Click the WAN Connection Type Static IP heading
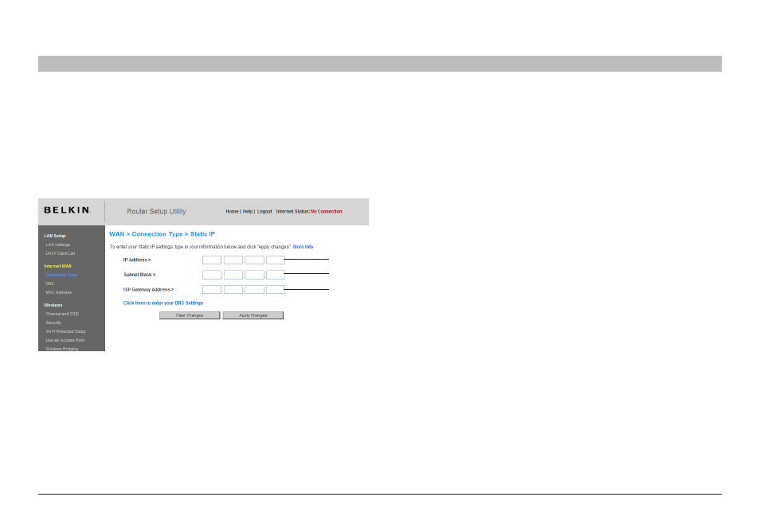The width and height of the screenshot is (760, 532). point(162,234)
